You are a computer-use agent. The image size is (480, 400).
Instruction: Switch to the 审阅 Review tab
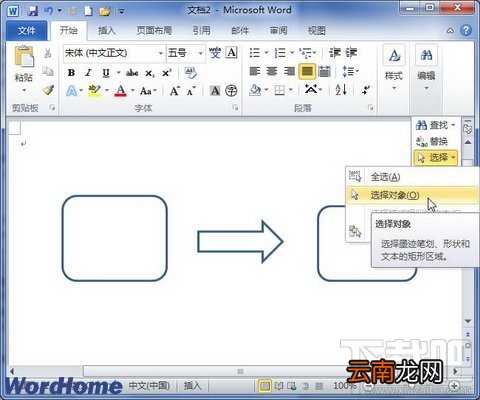[278, 31]
